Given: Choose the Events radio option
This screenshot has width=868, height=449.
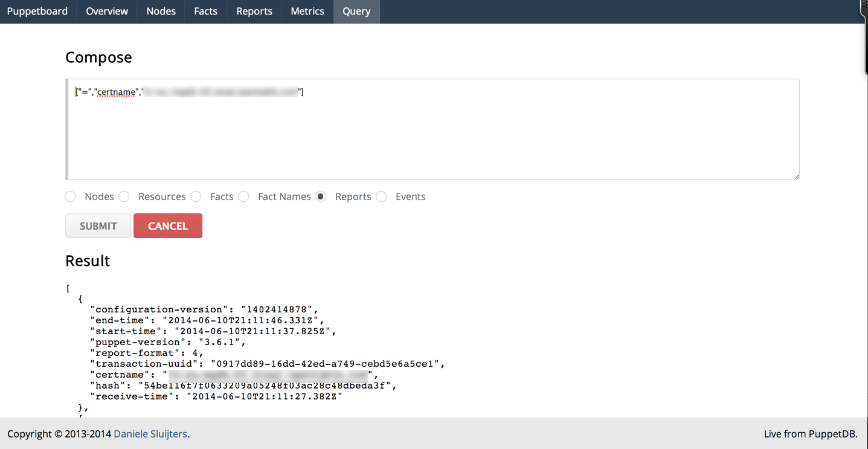Looking at the screenshot, I should (x=382, y=196).
